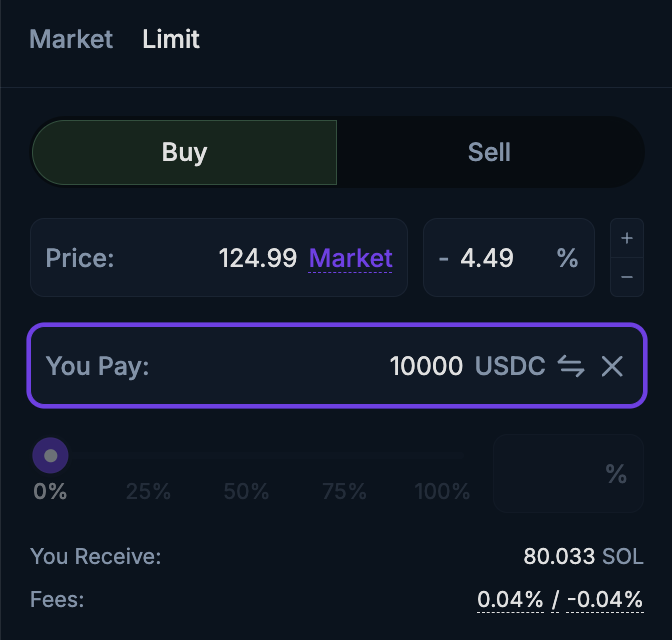672x640 pixels.
Task: Click the purple Market price link
Action: pyautogui.click(x=350, y=258)
